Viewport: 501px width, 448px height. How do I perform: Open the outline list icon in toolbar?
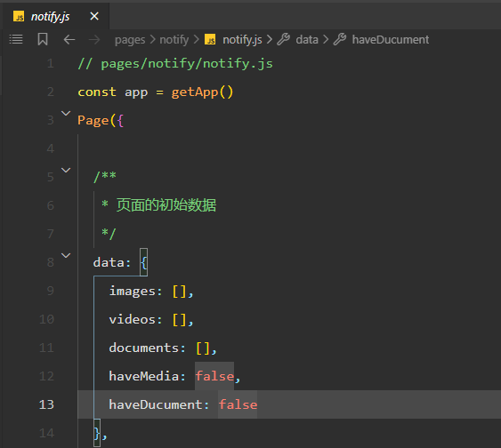click(x=16, y=40)
